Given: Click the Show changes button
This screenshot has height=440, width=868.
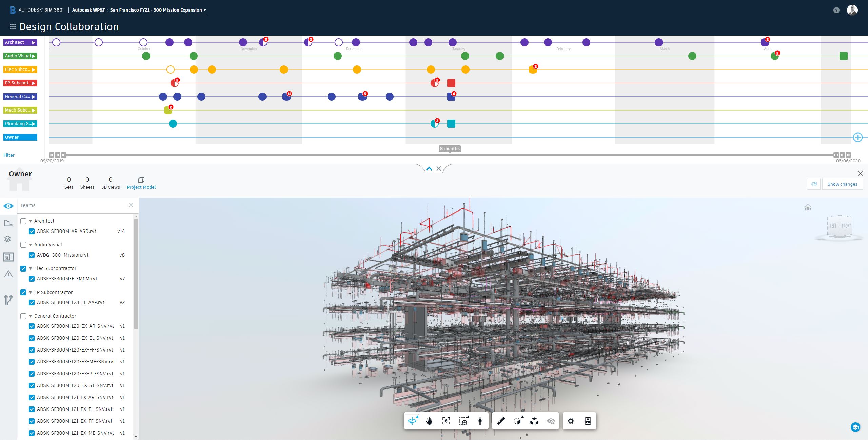Looking at the screenshot, I should point(842,184).
